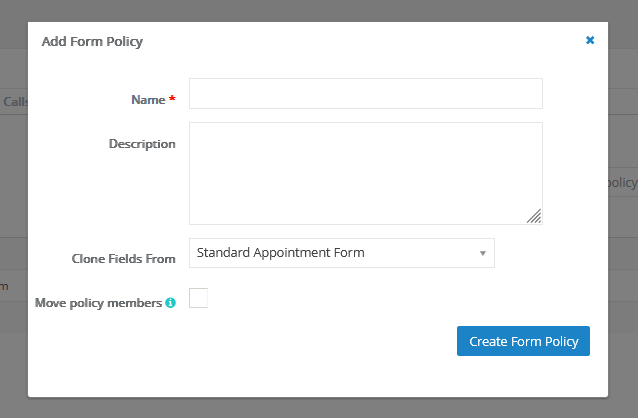This screenshot has width=638, height=418.
Task: Click the Name field label
Action: pyautogui.click(x=148, y=100)
